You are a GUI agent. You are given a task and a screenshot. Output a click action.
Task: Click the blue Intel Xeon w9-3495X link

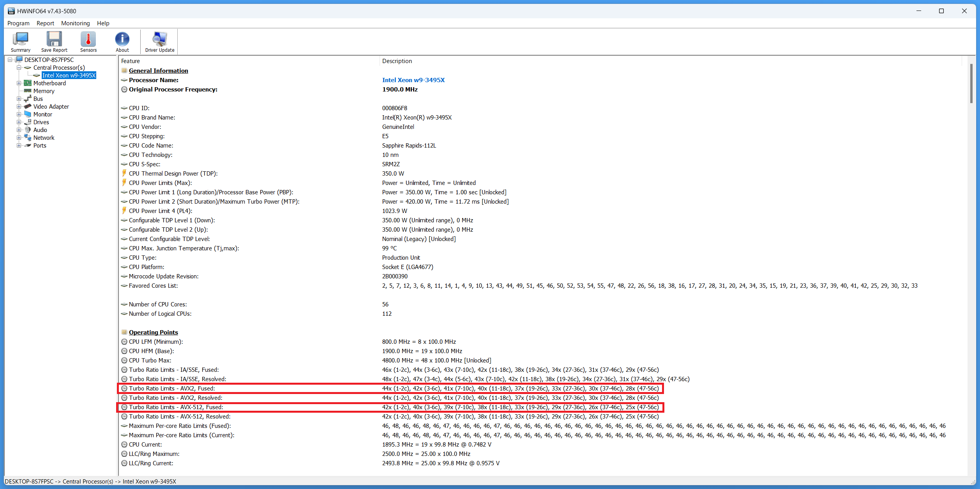[x=413, y=80]
